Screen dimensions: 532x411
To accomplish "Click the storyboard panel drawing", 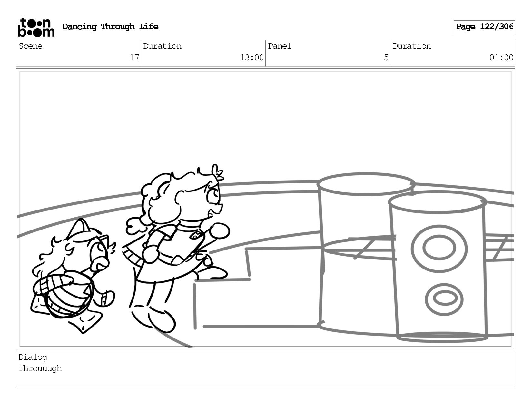I will (x=266, y=209).
